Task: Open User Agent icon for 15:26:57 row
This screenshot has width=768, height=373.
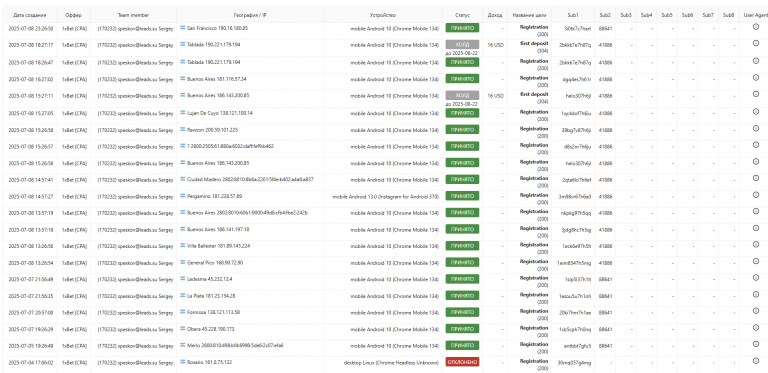Action: click(755, 145)
